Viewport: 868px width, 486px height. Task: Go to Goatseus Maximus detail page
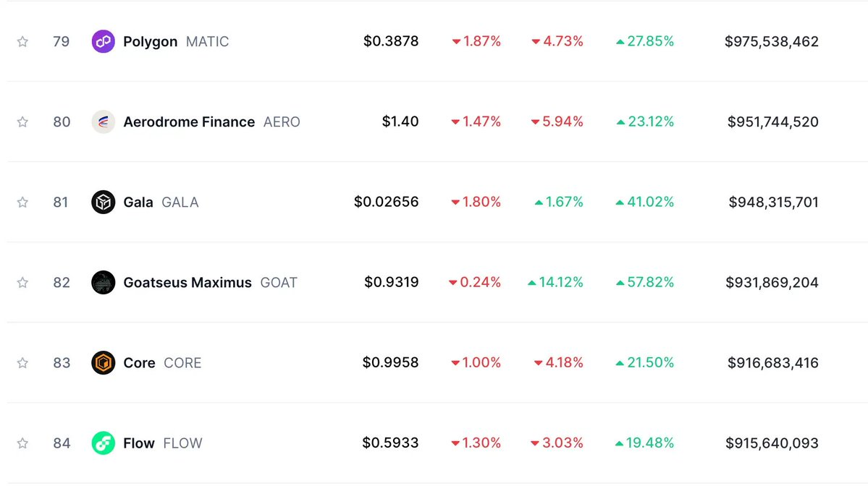click(x=187, y=283)
